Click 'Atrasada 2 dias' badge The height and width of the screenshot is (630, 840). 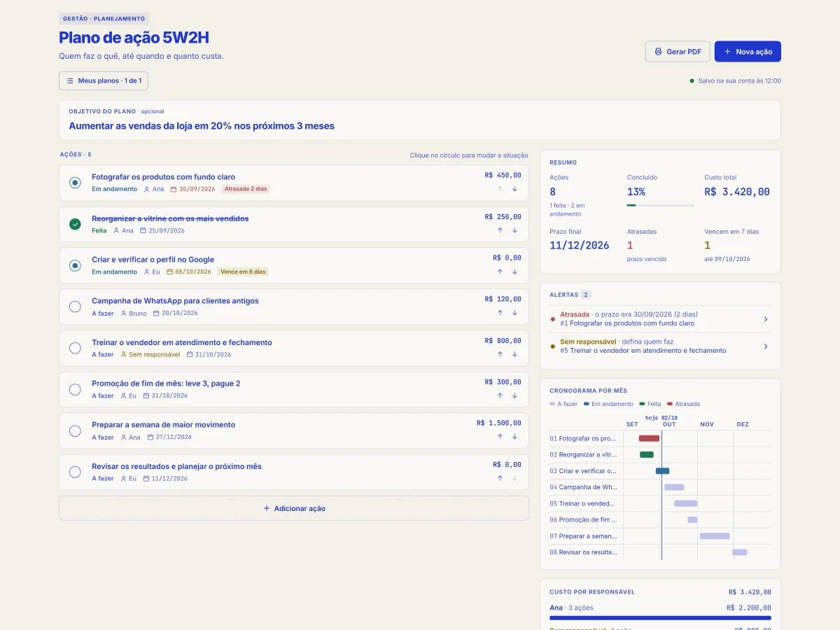246,189
